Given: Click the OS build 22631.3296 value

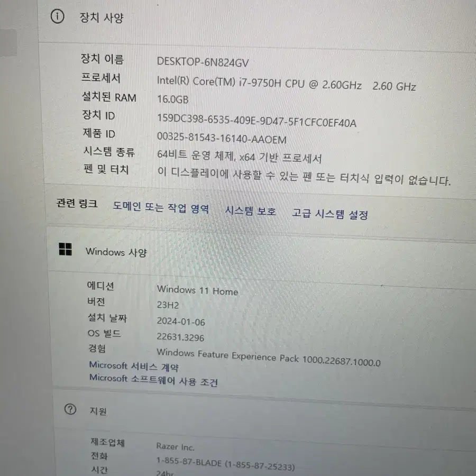Looking at the screenshot, I should click(180, 337).
